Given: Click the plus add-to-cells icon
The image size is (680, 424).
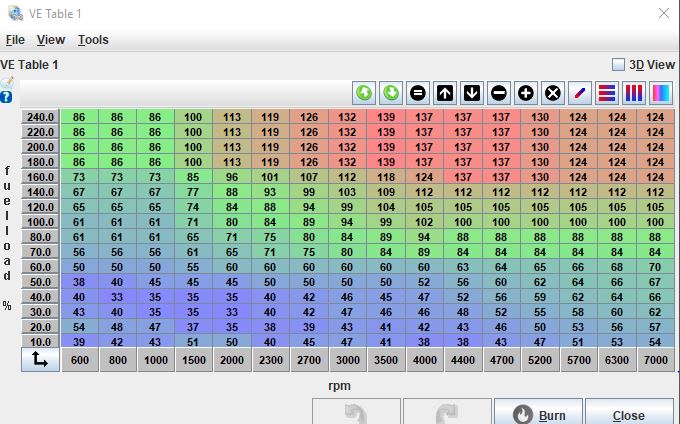Looking at the screenshot, I should coord(526,93).
